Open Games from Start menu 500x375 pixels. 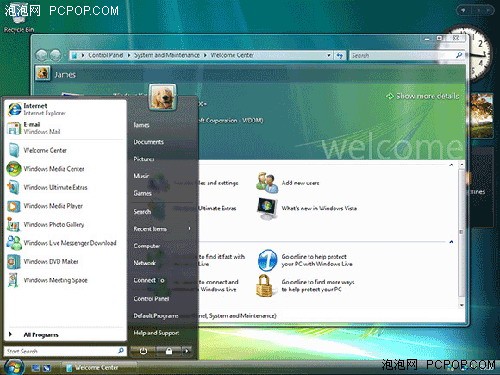click(x=142, y=193)
